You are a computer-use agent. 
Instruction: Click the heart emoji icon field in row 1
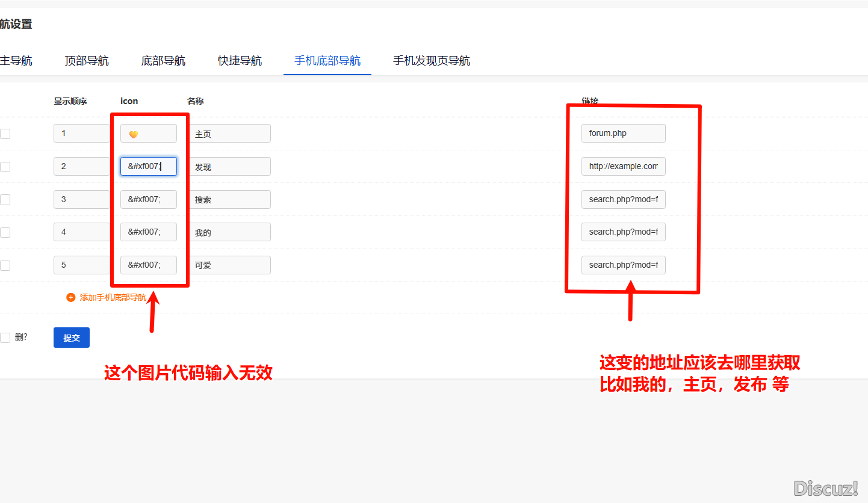(148, 134)
